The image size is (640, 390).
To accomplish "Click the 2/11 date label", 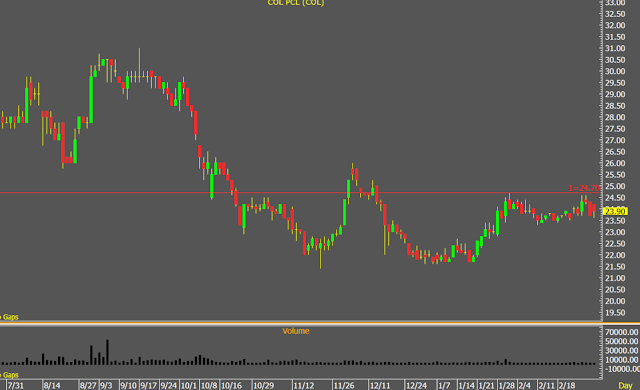I will pos(547,386).
